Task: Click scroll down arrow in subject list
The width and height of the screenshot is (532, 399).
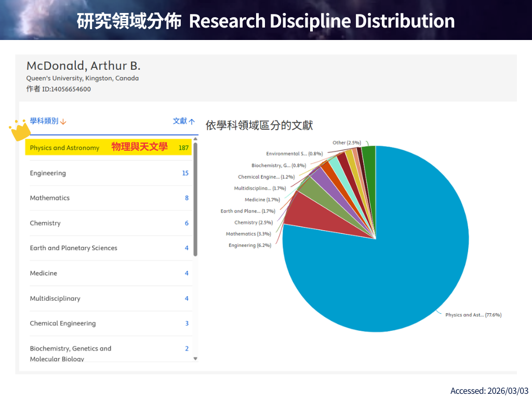Action: coord(195,358)
